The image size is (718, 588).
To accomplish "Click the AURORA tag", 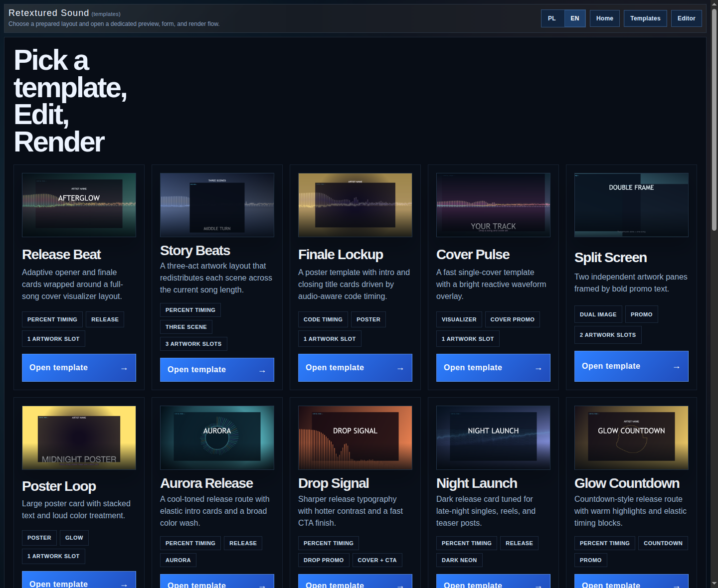I will [x=178, y=560].
